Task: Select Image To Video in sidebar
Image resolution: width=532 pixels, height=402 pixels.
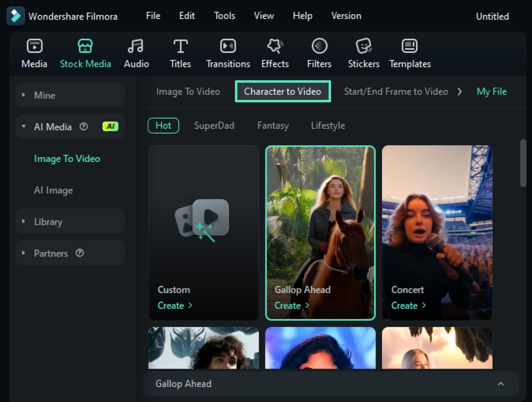Action: click(67, 158)
